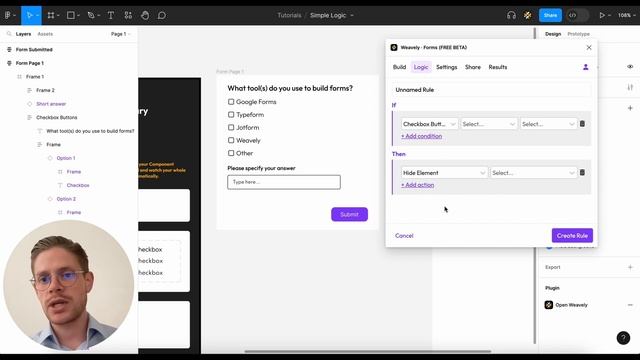Open the Logic tab in Weavely
Viewport: 640px width, 360px height.
click(421, 67)
